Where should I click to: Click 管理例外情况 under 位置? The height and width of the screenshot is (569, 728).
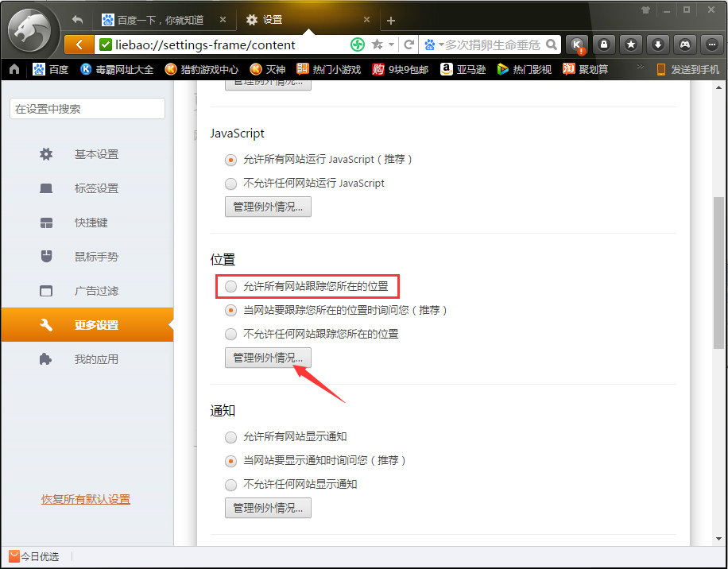[267, 358]
